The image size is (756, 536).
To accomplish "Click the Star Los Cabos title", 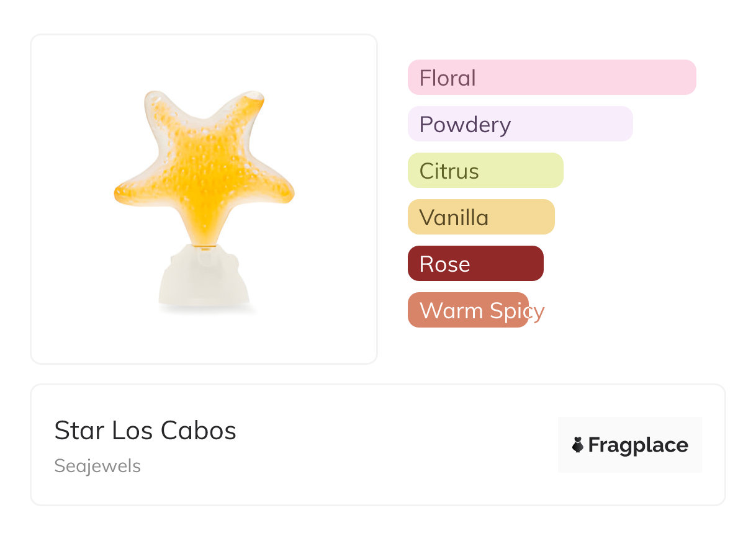I will [x=145, y=430].
